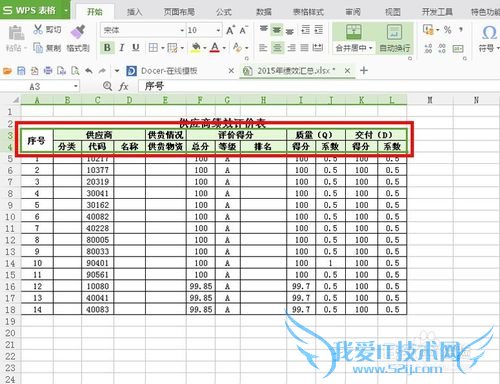The height and width of the screenshot is (384, 500).
Task: Expand the Name Box A3 dropdown arrow
Action: [76, 86]
